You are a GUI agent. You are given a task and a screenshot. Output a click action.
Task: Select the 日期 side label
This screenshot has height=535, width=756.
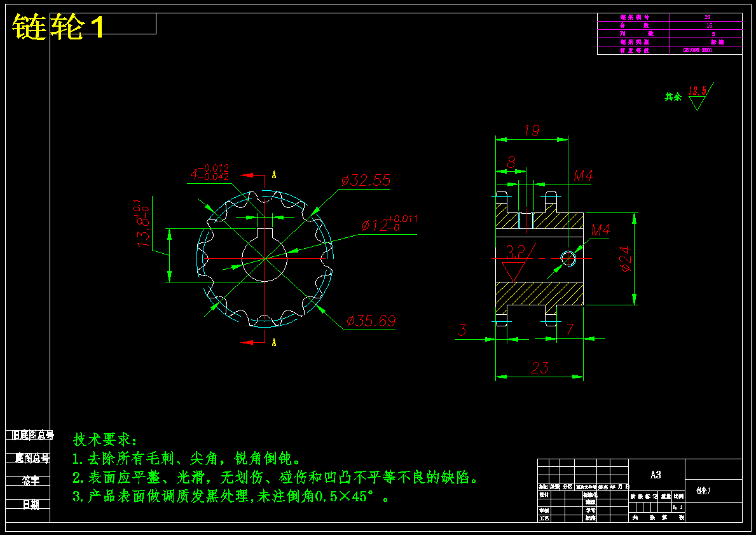click(x=31, y=504)
